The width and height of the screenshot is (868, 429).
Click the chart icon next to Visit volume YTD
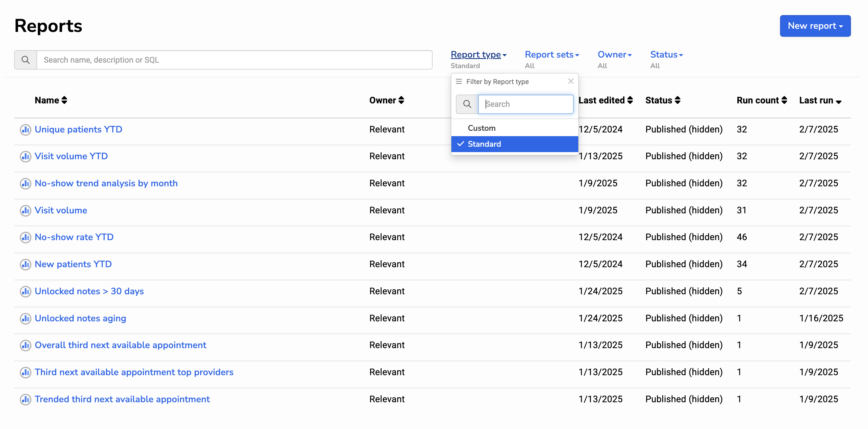point(25,156)
